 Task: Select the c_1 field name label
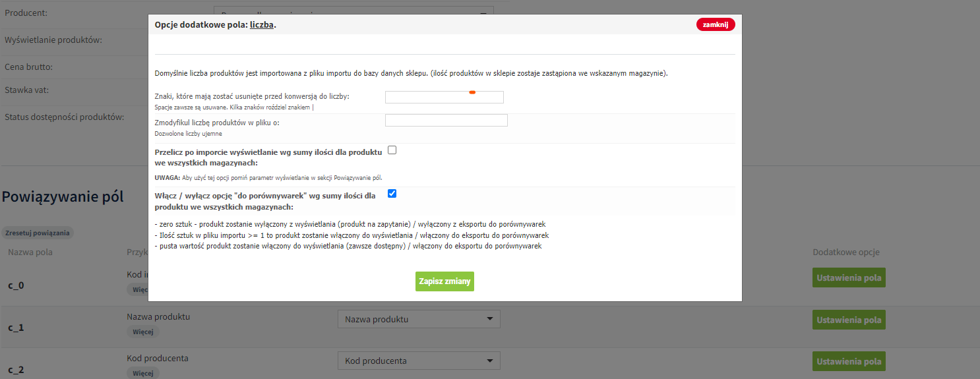16,328
